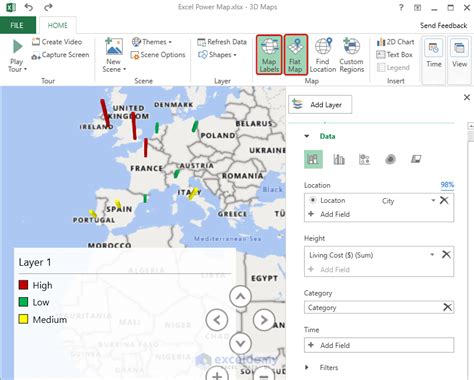Open Custom Regions
The height and width of the screenshot is (380, 474).
click(x=352, y=55)
